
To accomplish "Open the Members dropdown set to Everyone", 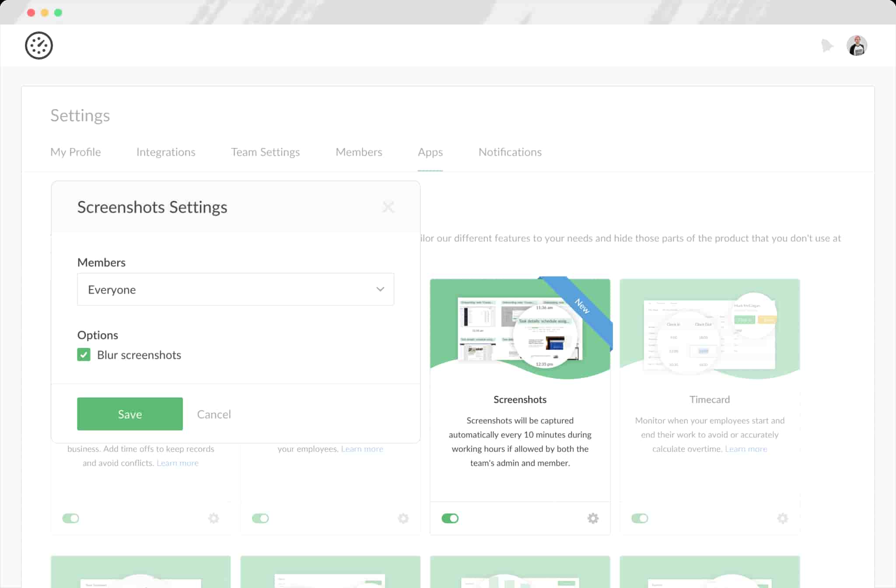I will [x=235, y=289].
